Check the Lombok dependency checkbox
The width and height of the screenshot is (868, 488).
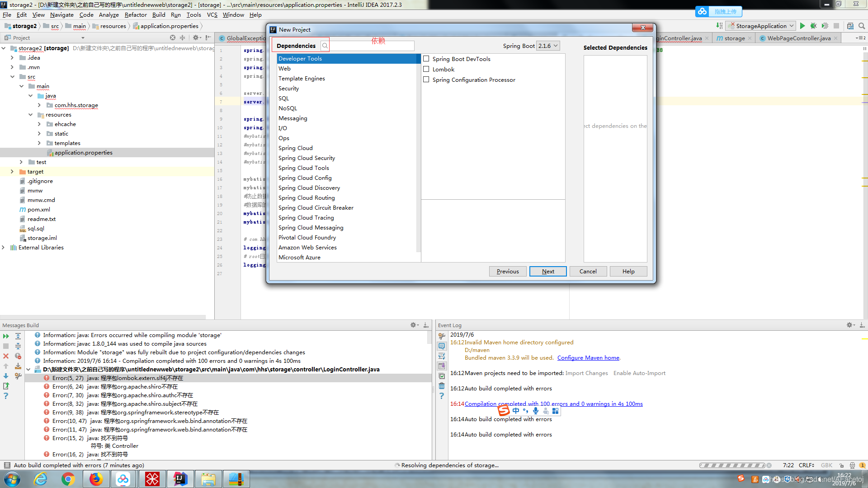coord(426,69)
